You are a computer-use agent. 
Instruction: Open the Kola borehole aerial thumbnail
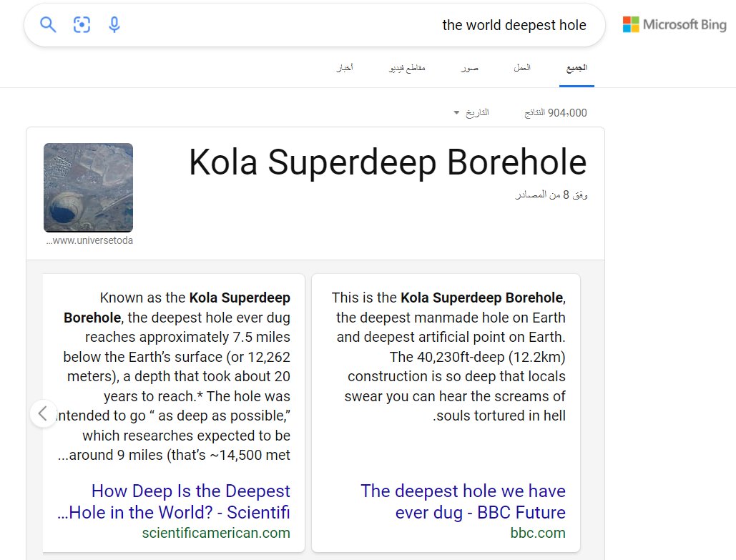pos(88,187)
